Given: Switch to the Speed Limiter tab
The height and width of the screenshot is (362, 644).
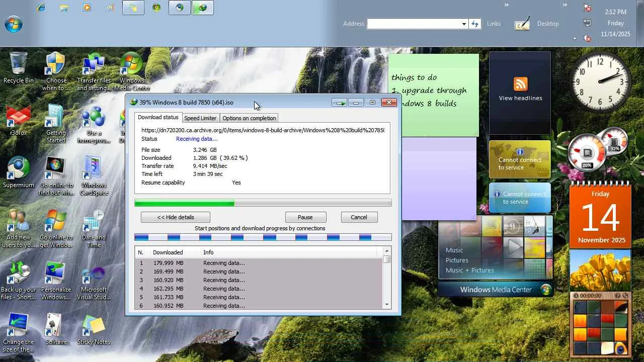Looking at the screenshot, I should [x=200, y=118].
